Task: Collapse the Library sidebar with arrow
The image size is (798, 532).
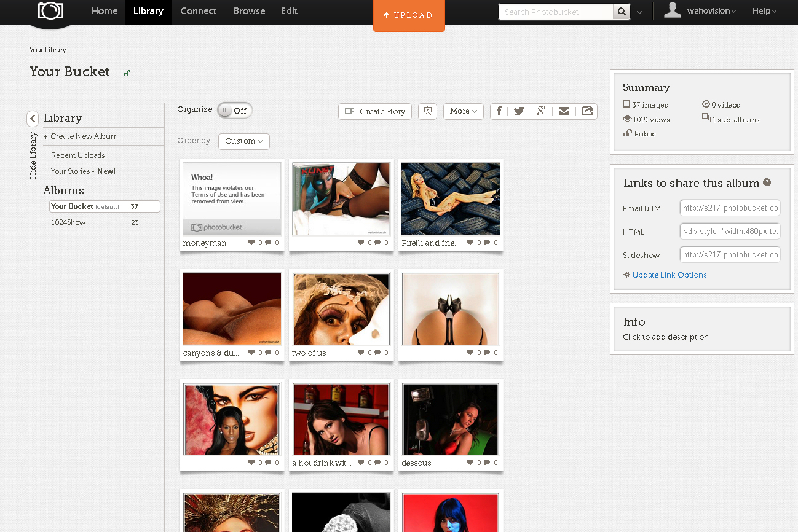Action: [33, 119]
